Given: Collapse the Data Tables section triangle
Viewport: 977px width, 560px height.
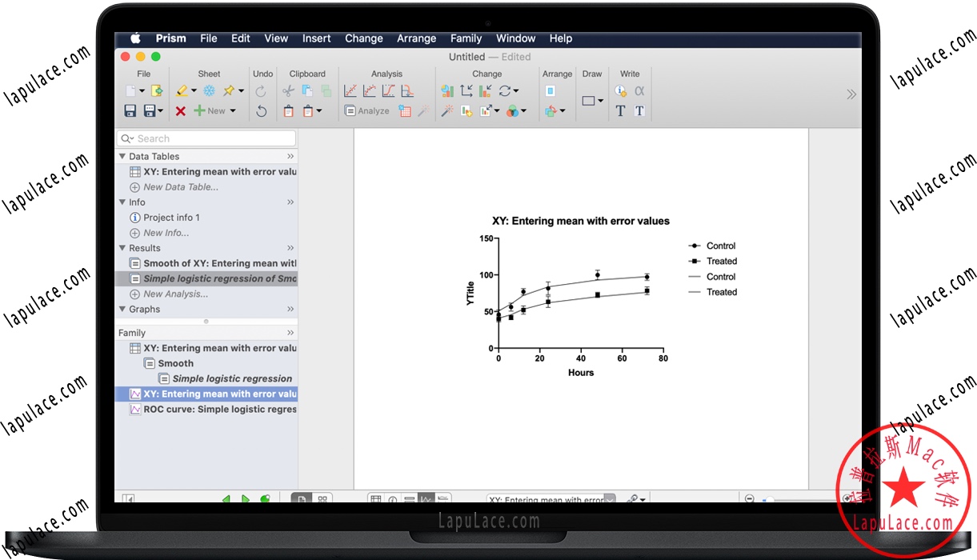Looking at the screenshot, I should pyautogui.click(x=122, y=156).
